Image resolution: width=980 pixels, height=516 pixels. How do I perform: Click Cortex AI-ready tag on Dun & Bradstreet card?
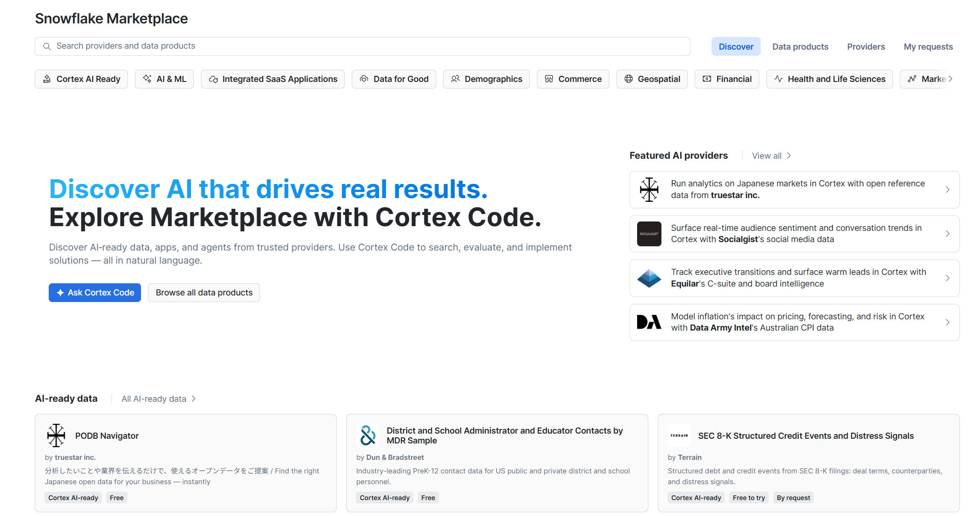pos(385,498)
